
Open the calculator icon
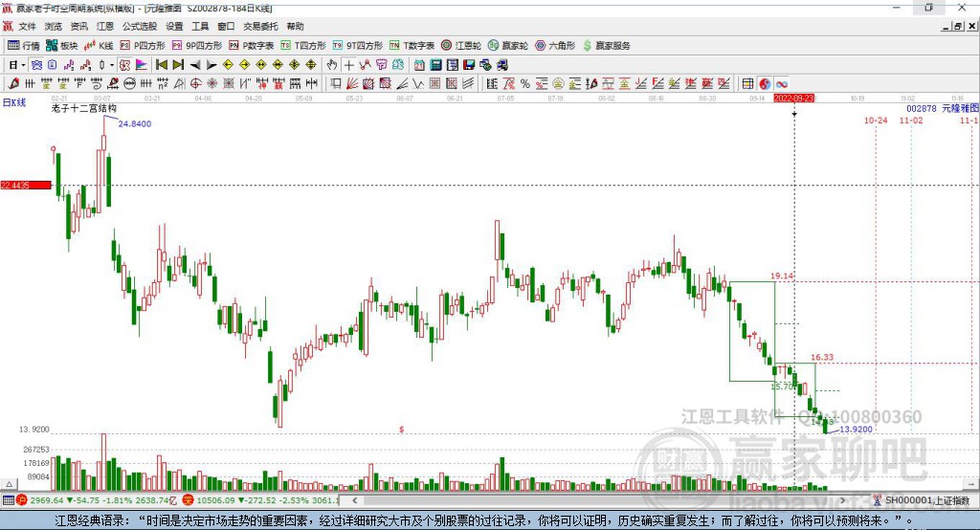435,65
